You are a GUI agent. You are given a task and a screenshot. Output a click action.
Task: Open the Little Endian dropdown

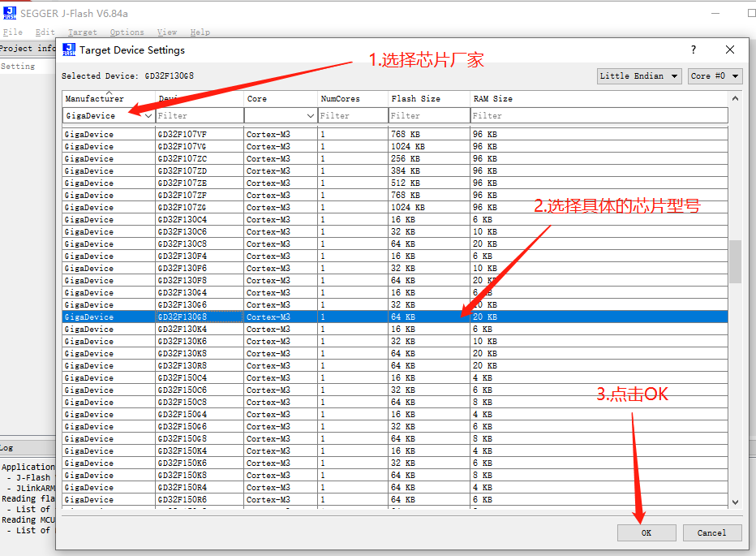[639, 76]
